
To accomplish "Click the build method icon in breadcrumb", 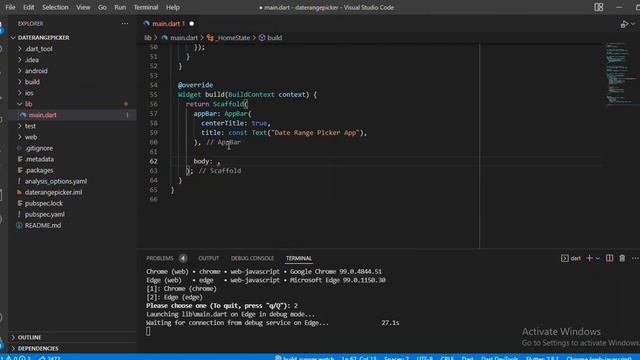I will (262, 38).
